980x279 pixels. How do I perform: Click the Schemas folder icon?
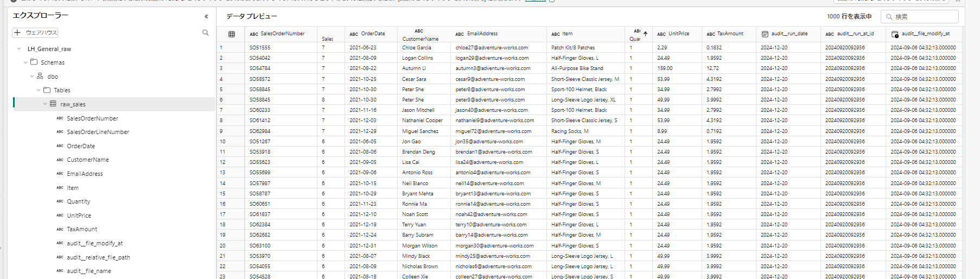tap(34, 62)
